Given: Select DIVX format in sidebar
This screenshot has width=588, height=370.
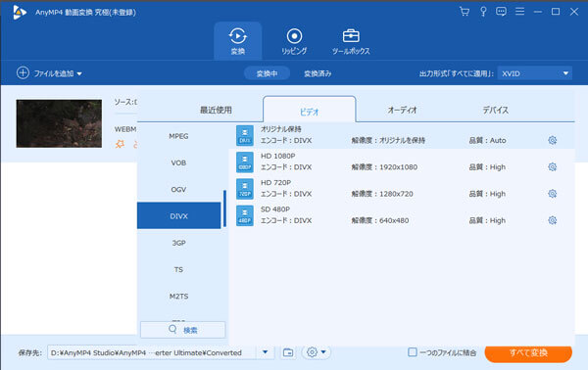Looking at the screenshot, I should (x=179, y=215).
